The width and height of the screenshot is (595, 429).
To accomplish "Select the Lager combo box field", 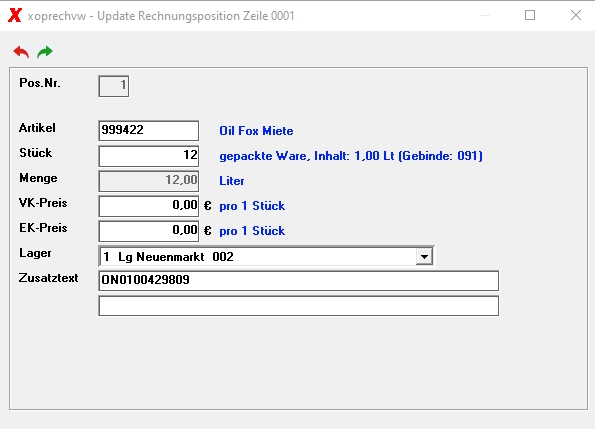I will coord(266,256).
